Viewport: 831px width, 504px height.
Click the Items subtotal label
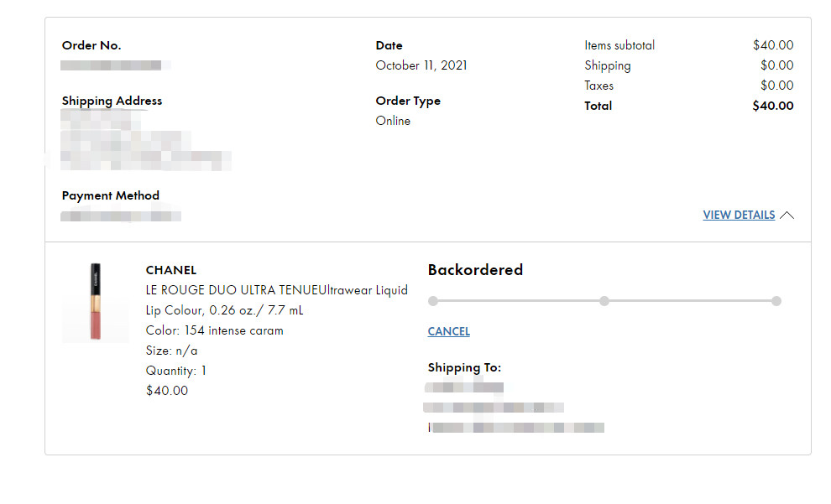pyautogui.click(x=619, y=45)
